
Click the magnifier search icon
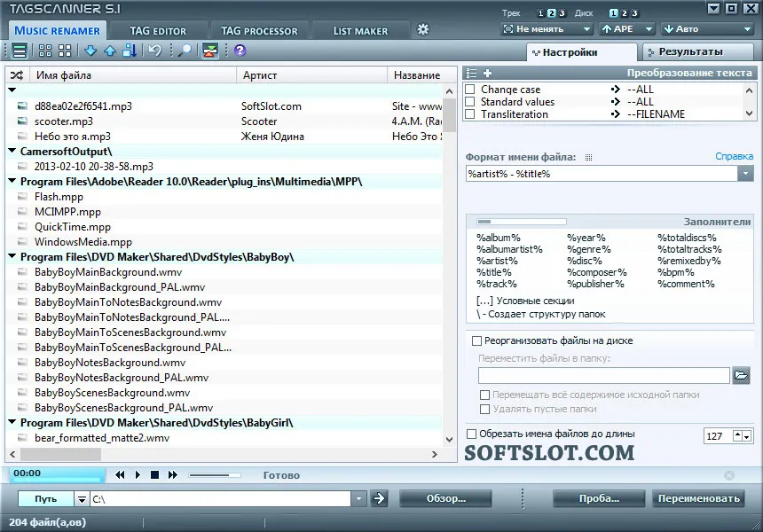click(185, 51)
